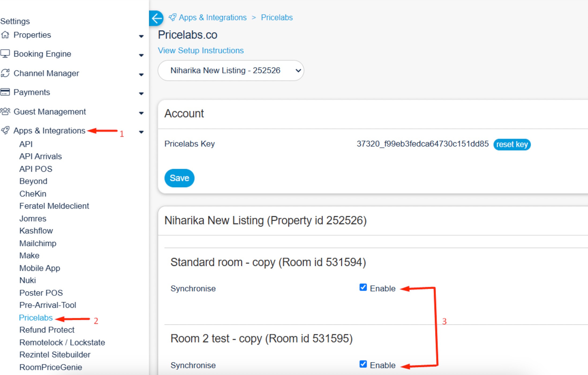Open the Refund Protect integration
This screenshot has height=375, width=588.
pos(47,330)
